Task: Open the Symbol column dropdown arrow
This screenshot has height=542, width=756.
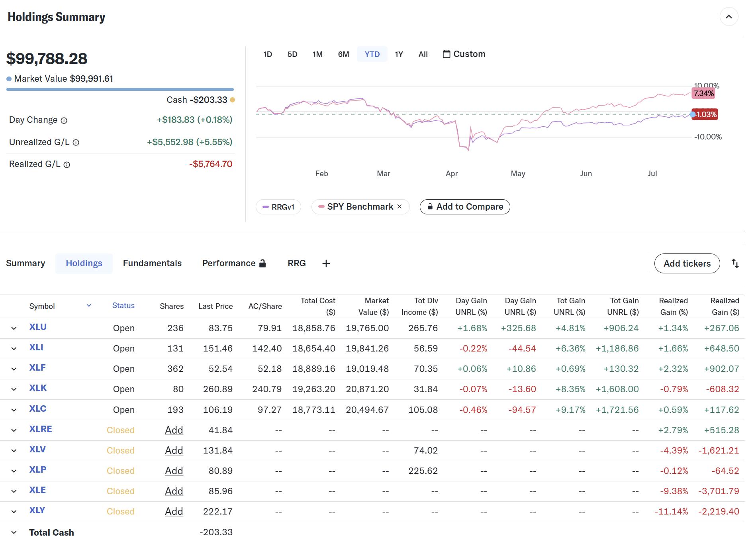Action: pos(89,306)
